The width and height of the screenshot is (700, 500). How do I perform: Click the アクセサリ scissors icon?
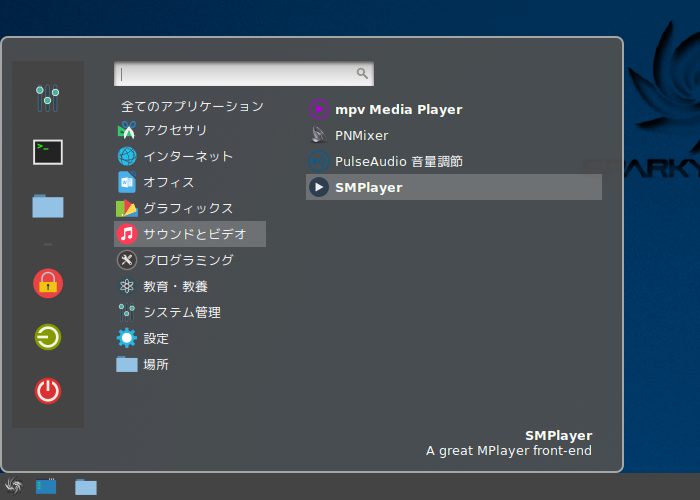(x=127, y=130)
